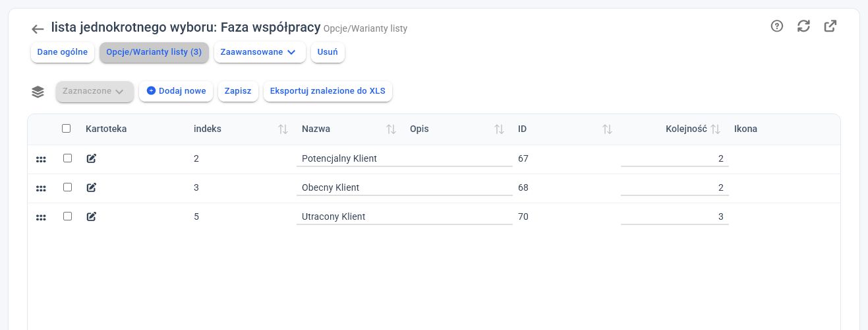Check the Potencjalny Klient row checkbox
The width and height of the screenshot is (868, 330).
pyautogui.click(x=67, y=158)
